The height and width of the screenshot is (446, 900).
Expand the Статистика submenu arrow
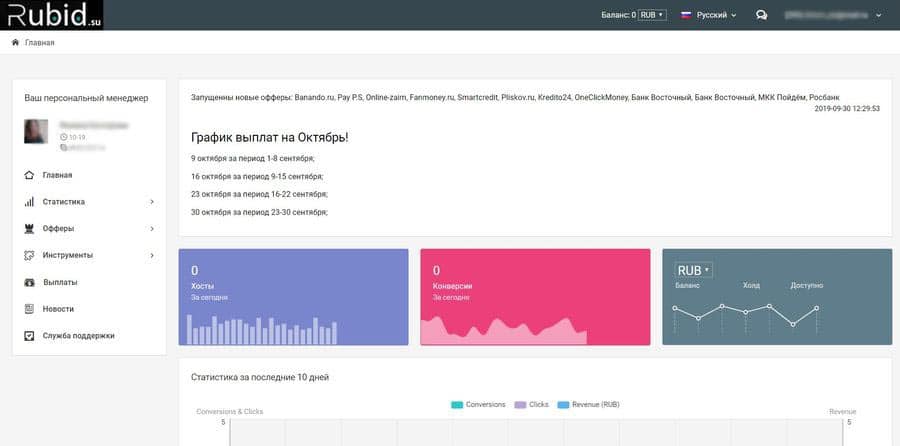point(152,202)
